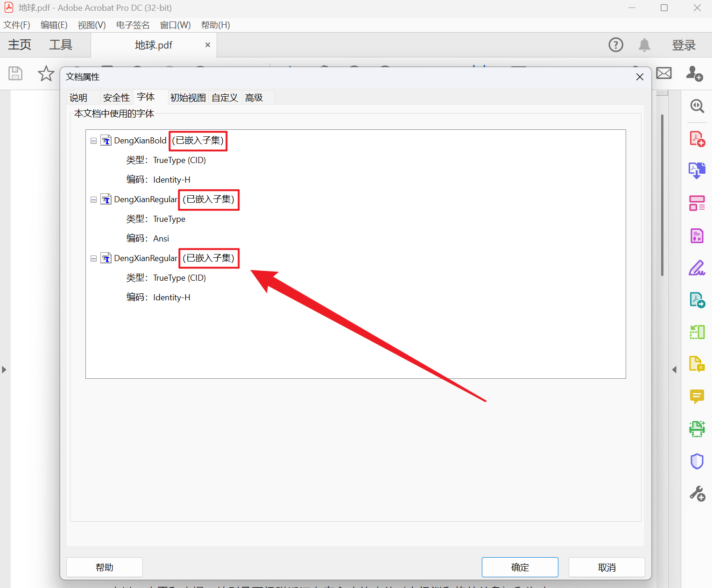Open the Fill & Sign tool

697,268
